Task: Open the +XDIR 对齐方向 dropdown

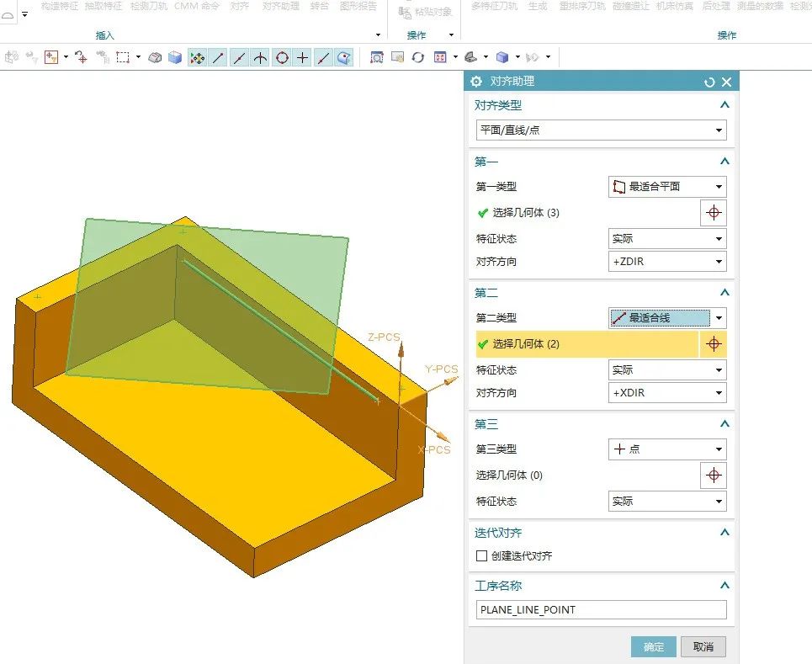Action: (x=667, y=393)
